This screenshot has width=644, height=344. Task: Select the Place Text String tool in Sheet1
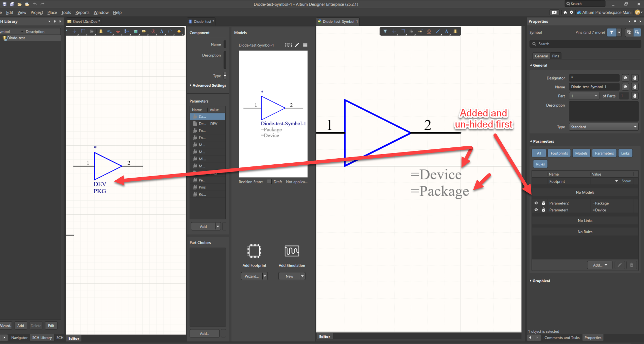pyautogui.click(x=162, y=31)
